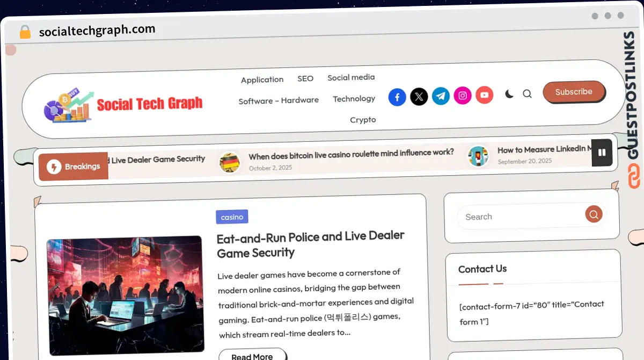Open the Social media menu item
This screenshot has height=360, width=644.
351,77
